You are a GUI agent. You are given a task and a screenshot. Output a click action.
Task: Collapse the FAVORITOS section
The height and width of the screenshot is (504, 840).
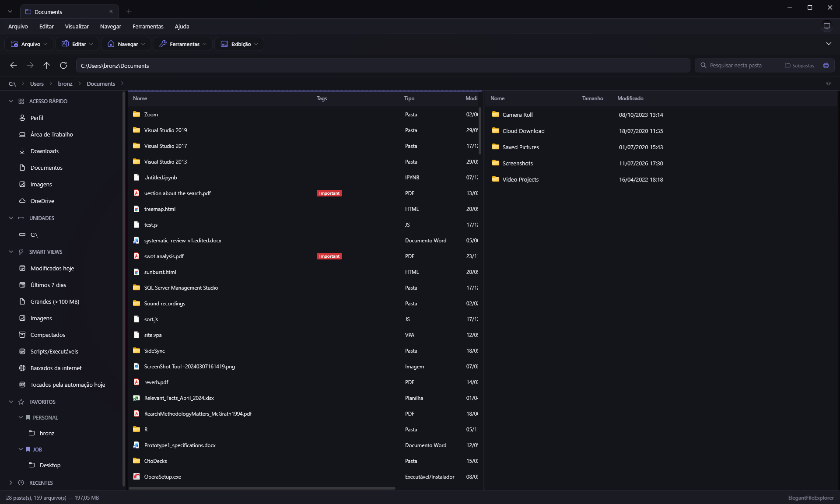click(11, 402)
